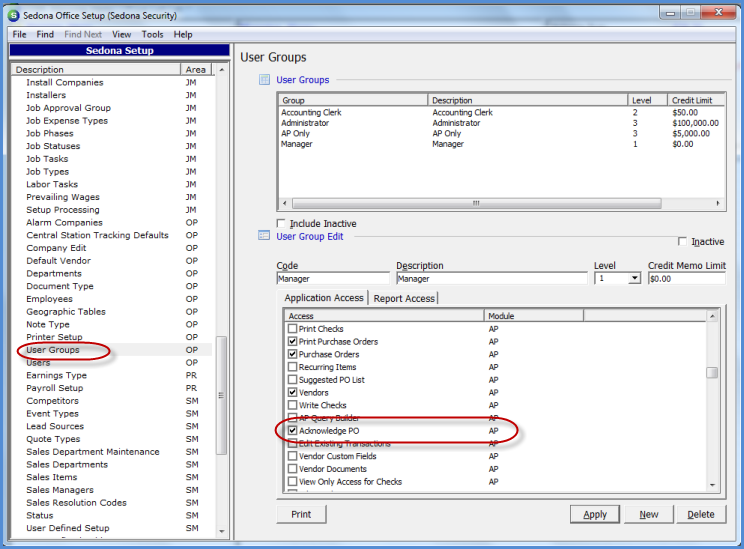Sort access list by Access header
Screen dimensions: 744x549
(384, 316)
